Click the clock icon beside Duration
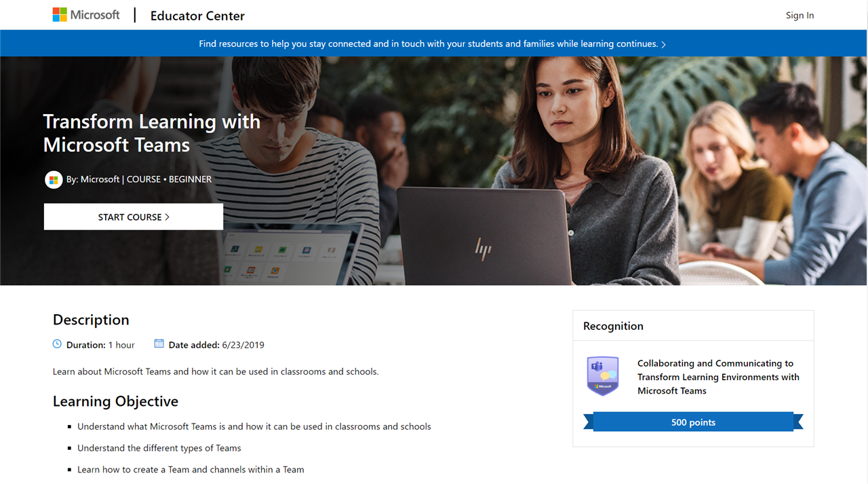Image resolution: width=868 pixels, height=484 pixels. pos(57,344)
